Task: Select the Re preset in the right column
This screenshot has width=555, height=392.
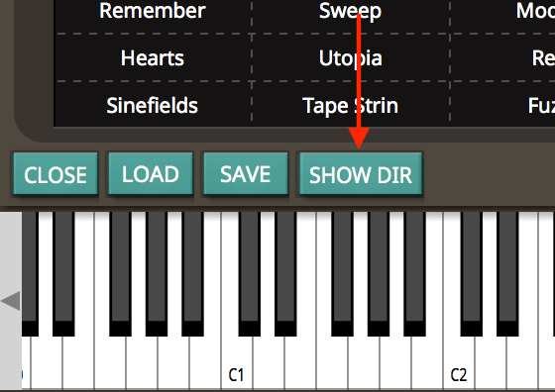Action: point(543,58)
